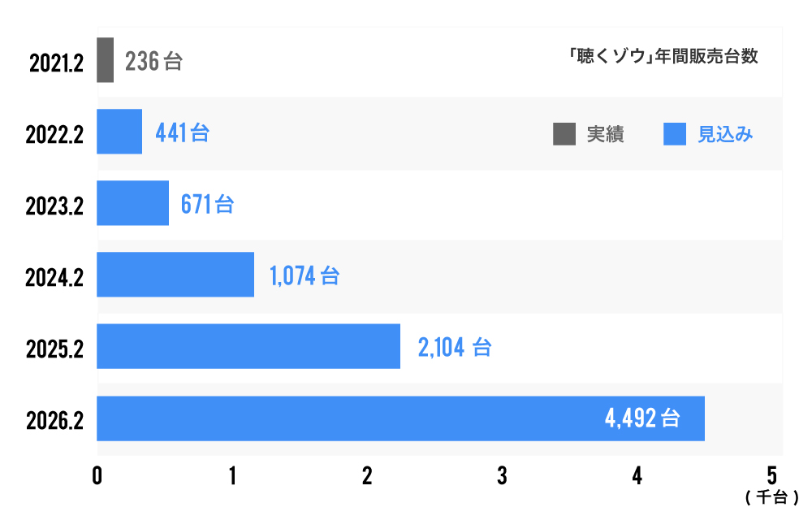Select the blue 2023.2 bar
Viewport: 812px width, 516px height.
pyautogui.click(x=132, y=203)
